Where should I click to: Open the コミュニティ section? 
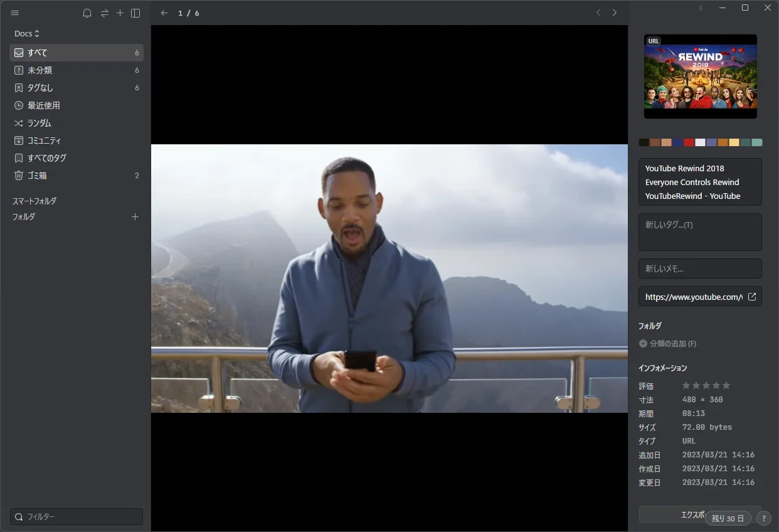click(x=77, y=141)
